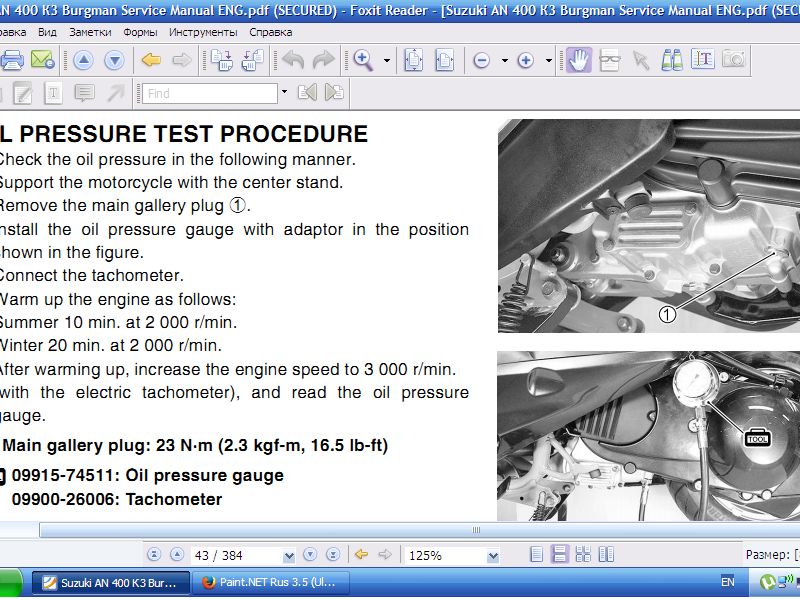Click the Email envelope icon
Screen dimensions: 800x600
(x=43, y=60)
